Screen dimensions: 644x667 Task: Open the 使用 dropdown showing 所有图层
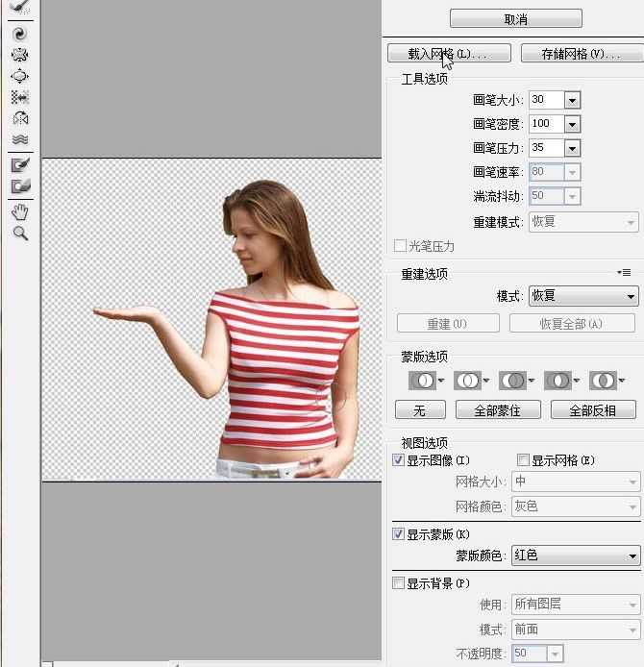coord(576,604)
